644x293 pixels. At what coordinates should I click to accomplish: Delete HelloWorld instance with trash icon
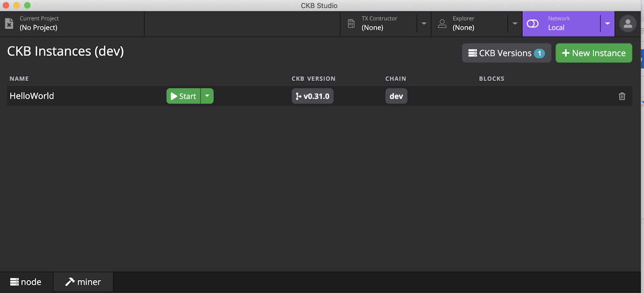622,96
